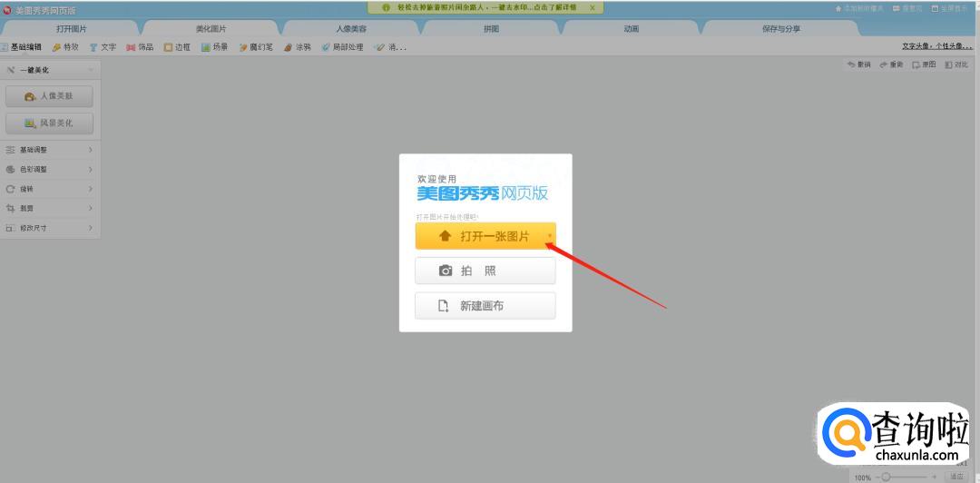The image size is (980, 483).
Task: Open the 文字头像 promo link
Action: [936, 46]
